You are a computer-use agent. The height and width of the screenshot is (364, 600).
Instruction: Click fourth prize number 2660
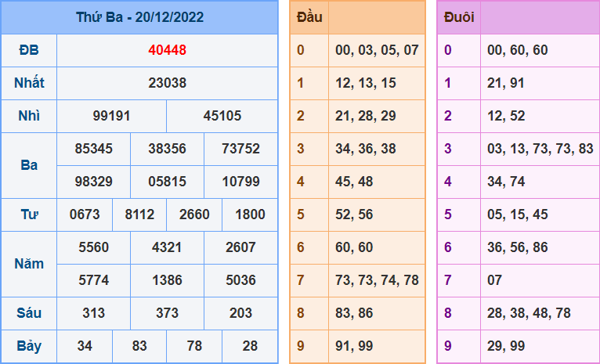click(x=194, y=214)
